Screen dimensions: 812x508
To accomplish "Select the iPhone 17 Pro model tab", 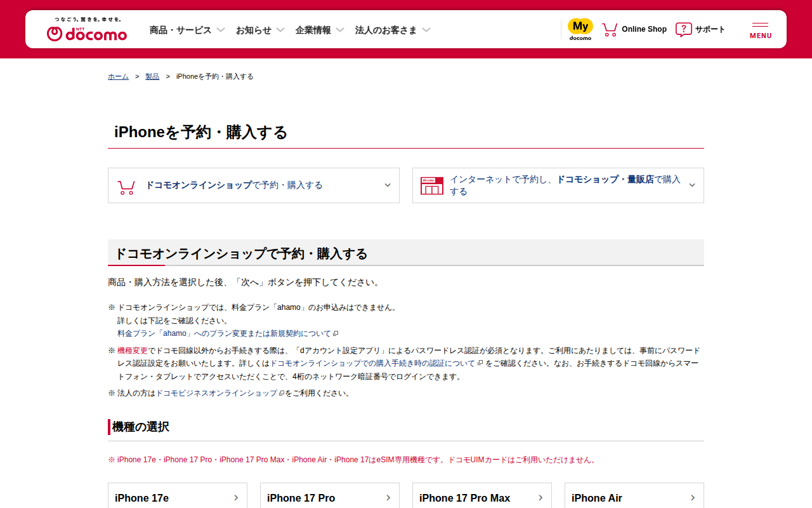I will point(330,498).
